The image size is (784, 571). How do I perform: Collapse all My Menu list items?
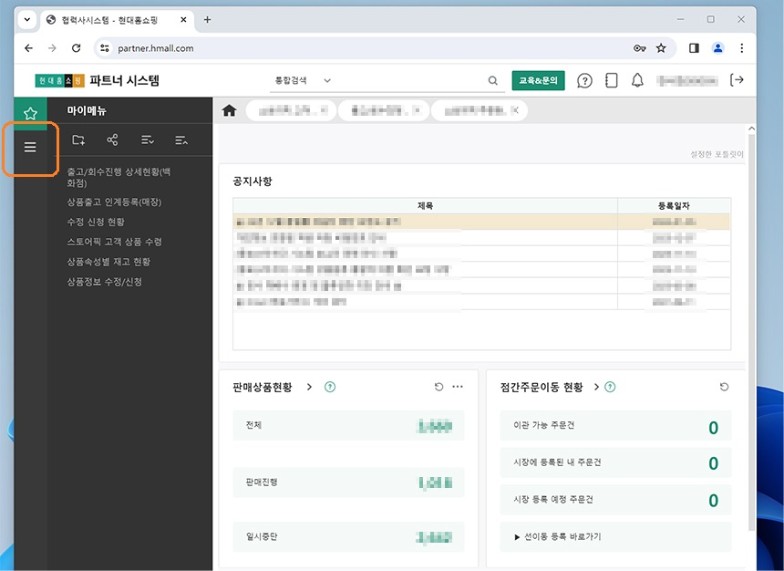coord(181,140)
